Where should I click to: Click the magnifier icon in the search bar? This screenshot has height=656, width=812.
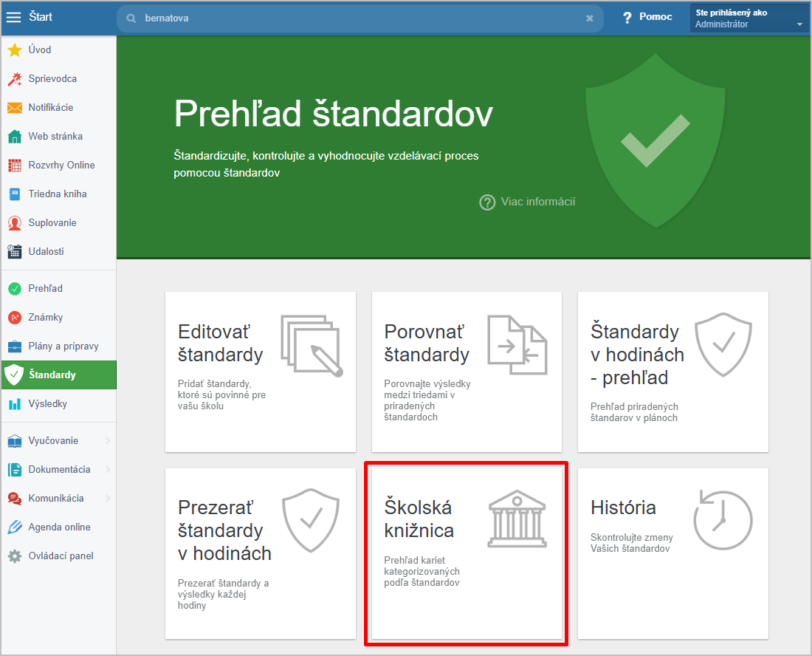(x=131, y=18)
